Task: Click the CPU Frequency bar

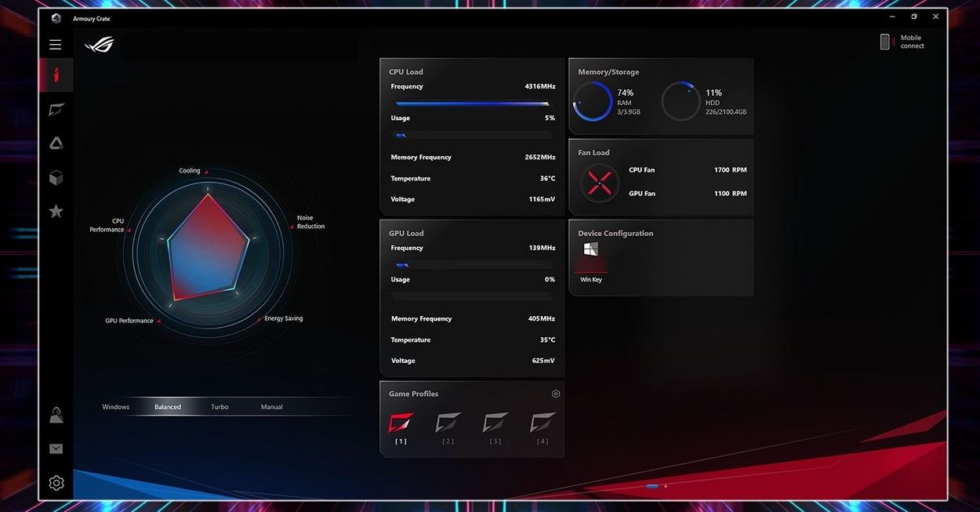Action: (472, 103)
